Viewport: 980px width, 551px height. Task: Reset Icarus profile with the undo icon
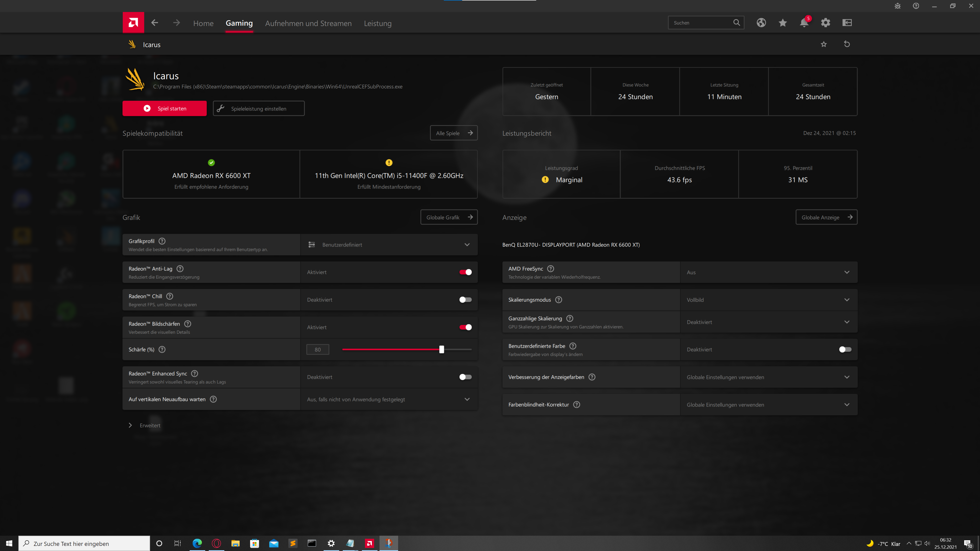click(x=847, y=44)
